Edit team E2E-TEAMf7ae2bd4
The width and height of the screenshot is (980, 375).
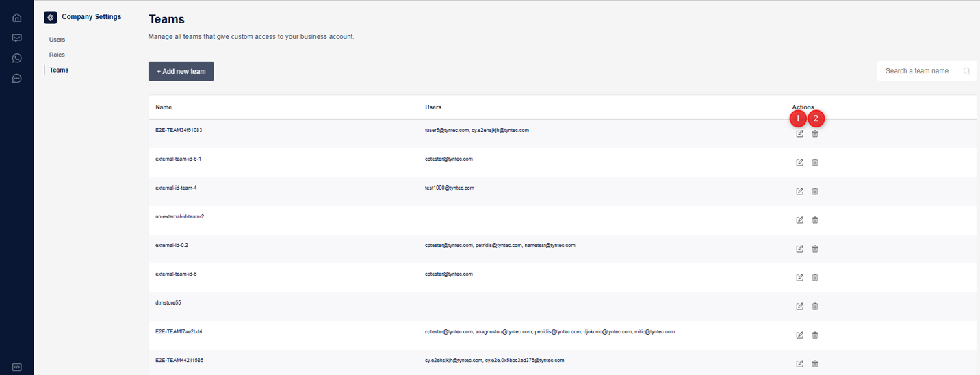[799, 335]
